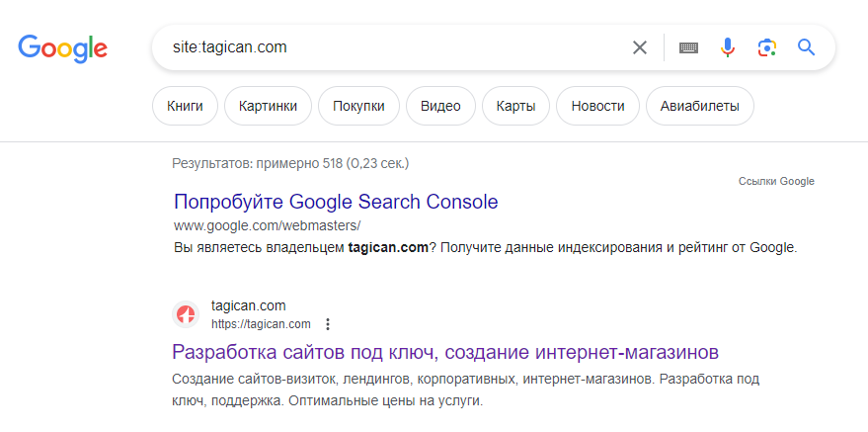Click the Вы являетесь владельцем description text

486,247
